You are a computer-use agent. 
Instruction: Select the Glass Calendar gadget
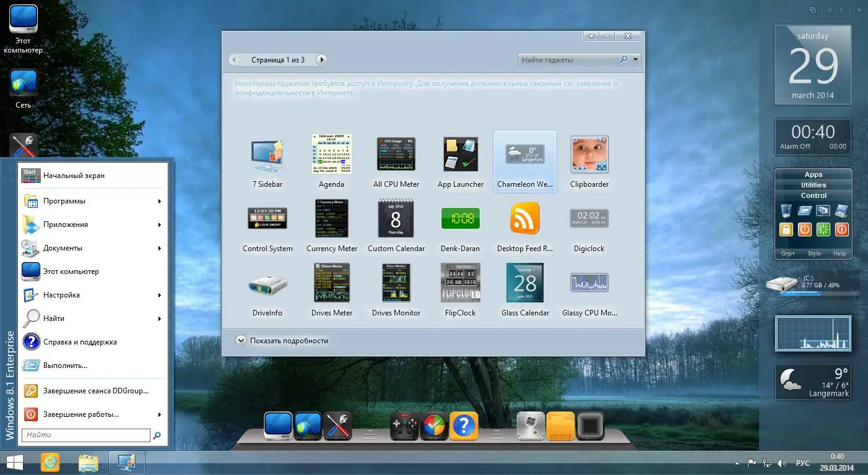tap(525, 283)
